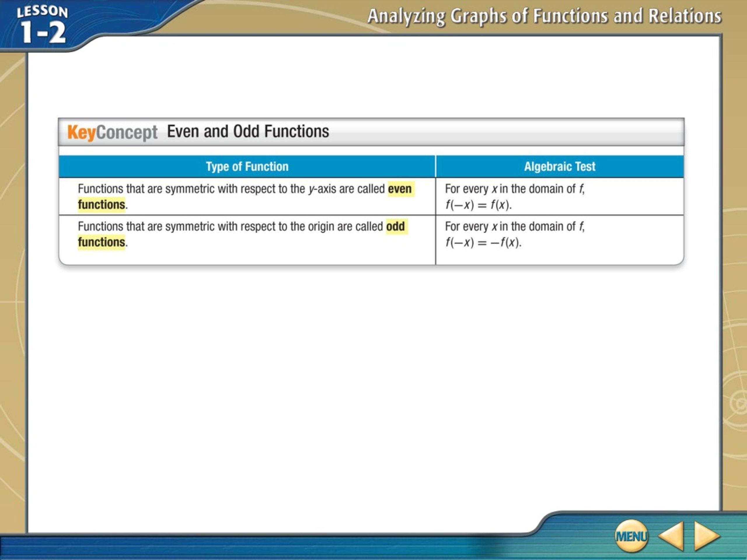Click the formula f(−x) = f(x)
Viewport: 747px width, 560px height.
[478, 205]
